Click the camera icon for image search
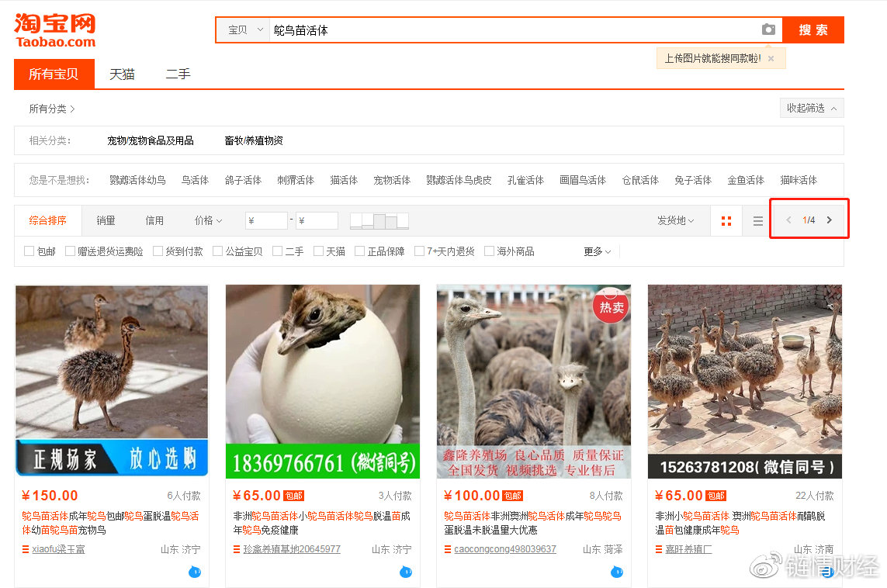This screenshot has height=588, width=887. (768, 29)
